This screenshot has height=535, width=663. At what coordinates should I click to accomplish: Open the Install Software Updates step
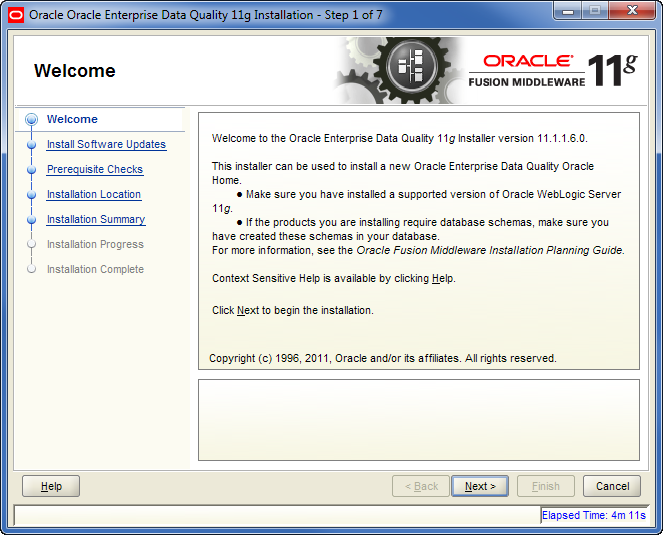click(x=106, y=145)
